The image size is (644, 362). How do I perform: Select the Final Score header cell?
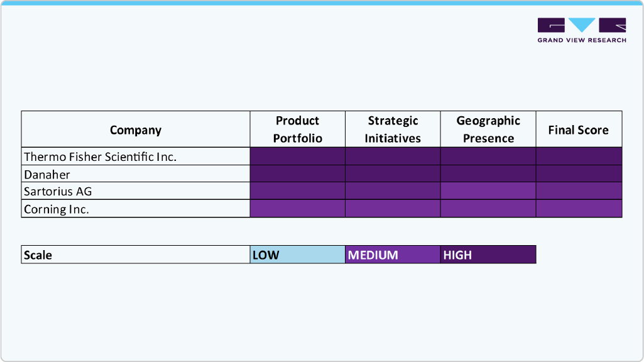point(579,129)
